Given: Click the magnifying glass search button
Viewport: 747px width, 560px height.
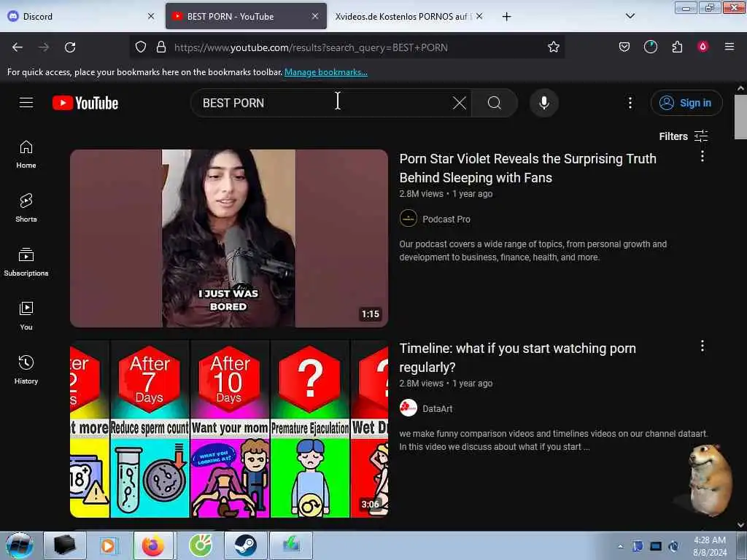Looking at the screenshot, I should pyautogui.click(x=495, y=103).
